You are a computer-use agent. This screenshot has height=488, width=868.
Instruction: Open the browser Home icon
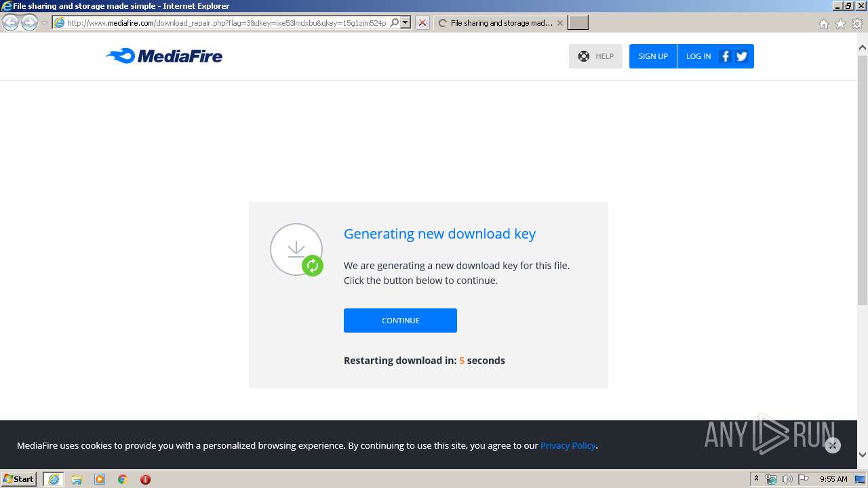pos(824,24)
